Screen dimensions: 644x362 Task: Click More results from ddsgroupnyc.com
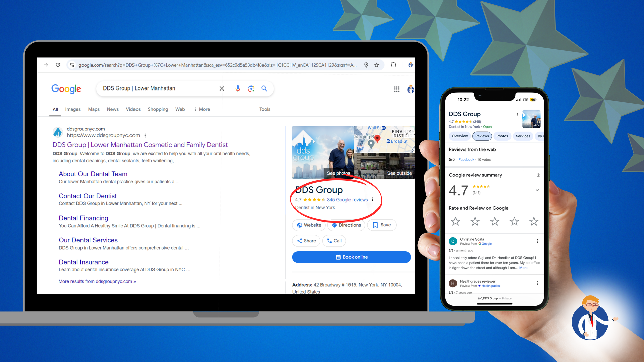tap(97, 281)
